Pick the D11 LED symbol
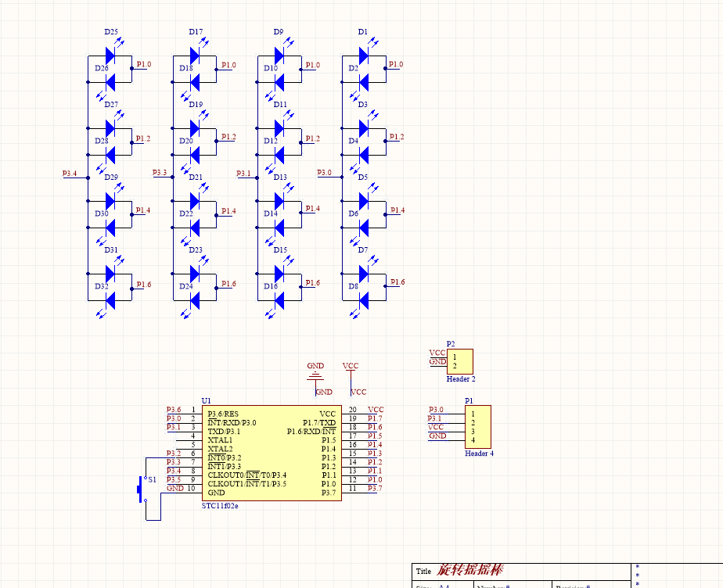This screenshot has height=588, width=723. (279, 128)
